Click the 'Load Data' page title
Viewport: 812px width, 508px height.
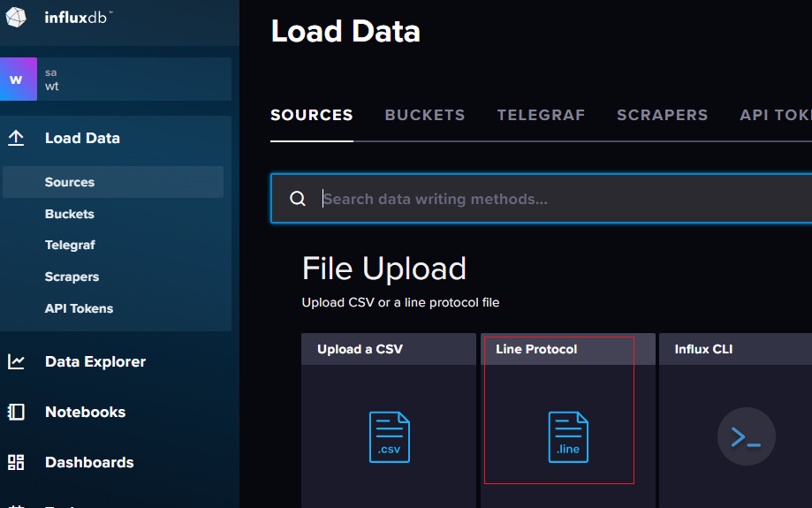[x=345, y=31]
